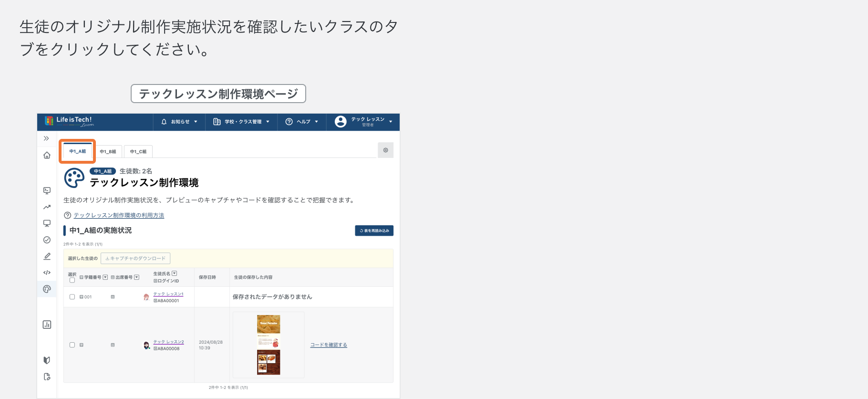The width and height of the screenshot is (868, 399).
Task: Open the 出席番号 column filter dropdown
Action: (x=137, y=277)
